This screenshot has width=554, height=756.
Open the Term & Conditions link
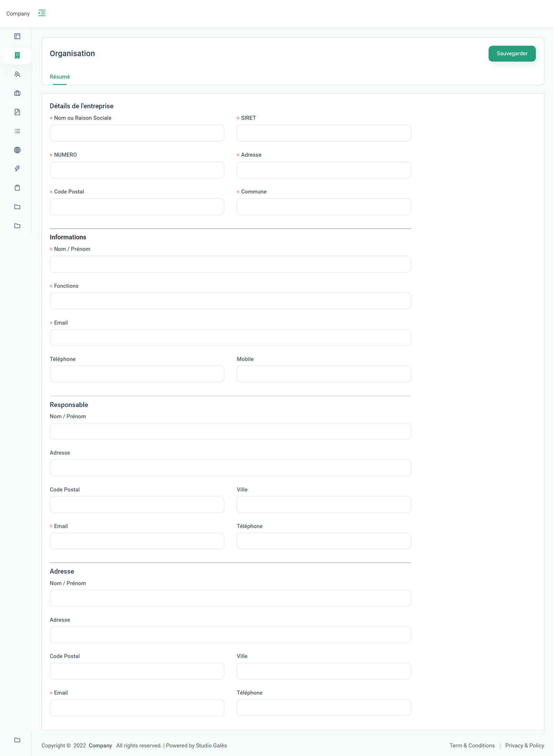pyautogui.click(x=472, y=746)
